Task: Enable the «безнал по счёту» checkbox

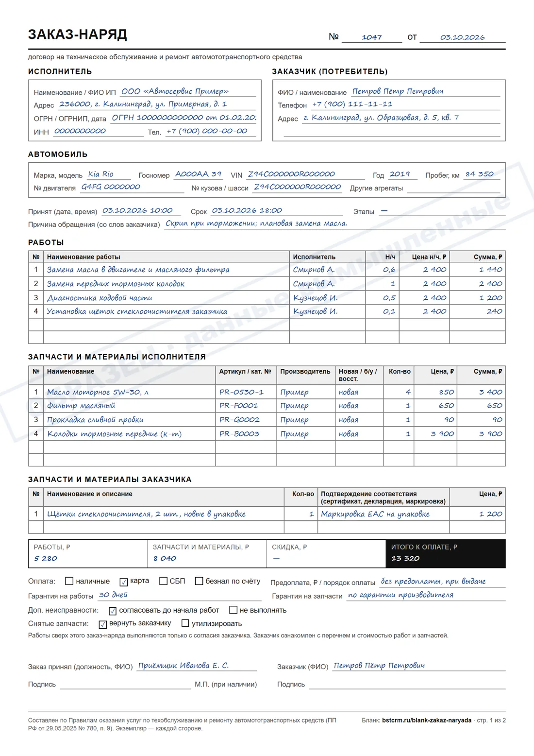Action: pyautogui.click(x=199, y=581)
